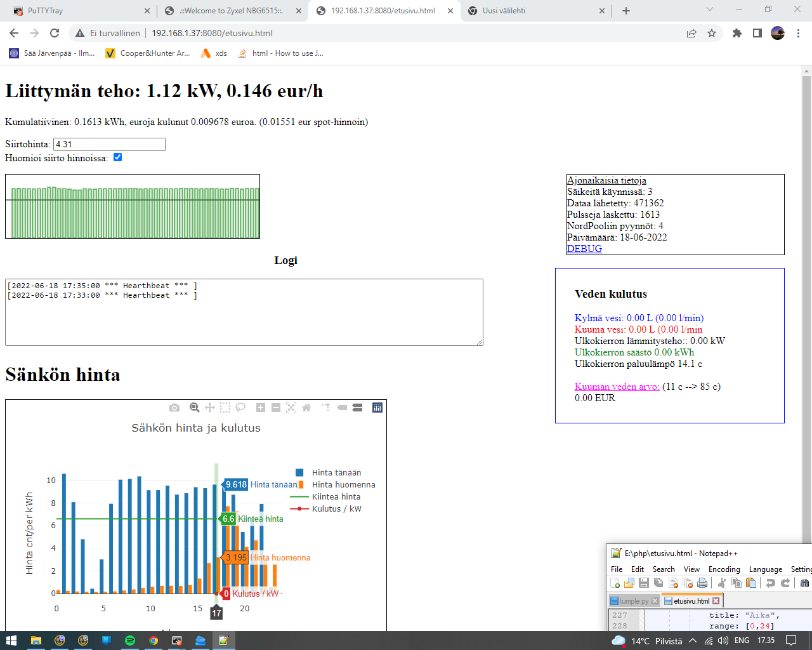The height and width of the screenshot is (650, 812).
Task: Show closest data on hover icon
Action: [342, 408]
